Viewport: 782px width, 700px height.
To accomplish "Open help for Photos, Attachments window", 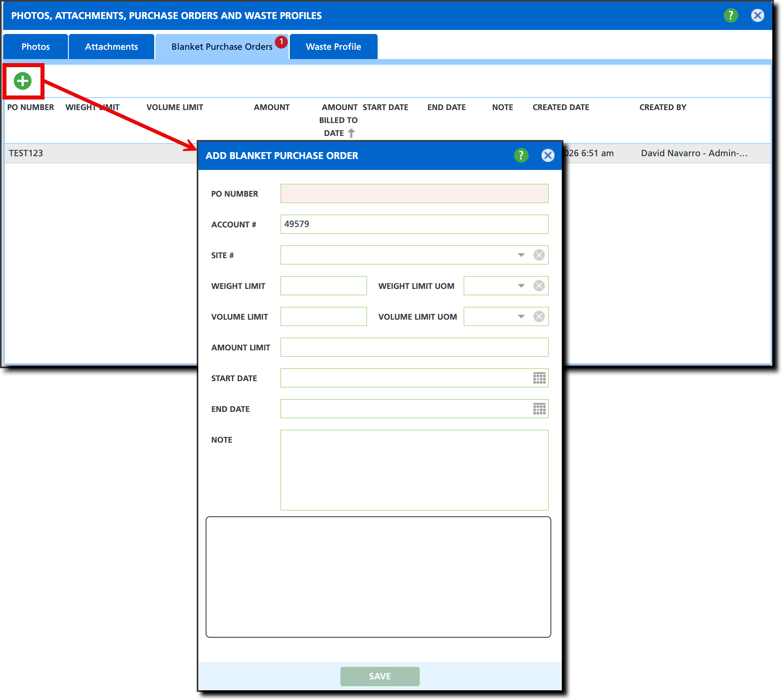I will pyautogui.click(x=731, y=15).
